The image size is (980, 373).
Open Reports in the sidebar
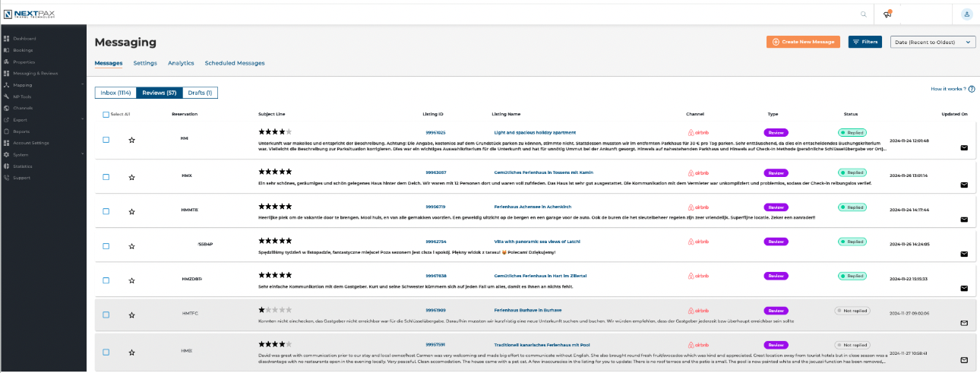click(x=21, y=131)
